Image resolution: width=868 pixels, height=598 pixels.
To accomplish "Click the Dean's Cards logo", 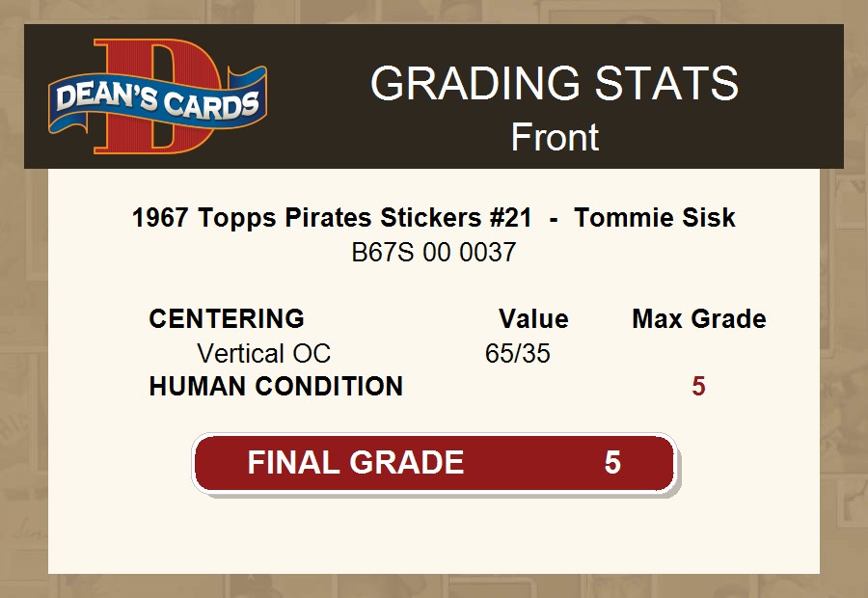I will [x=157, y=98].
